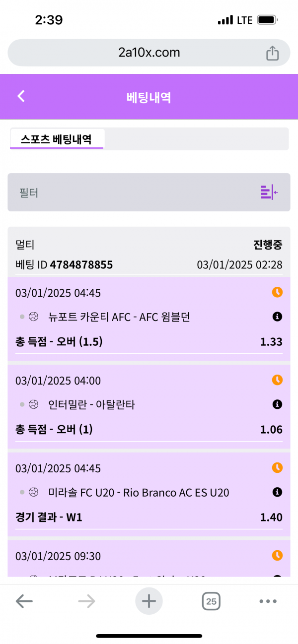This screenshot has width=298, height=644.
Task: Tap the share icon in address bar
Action: click(x=272, y=53)
